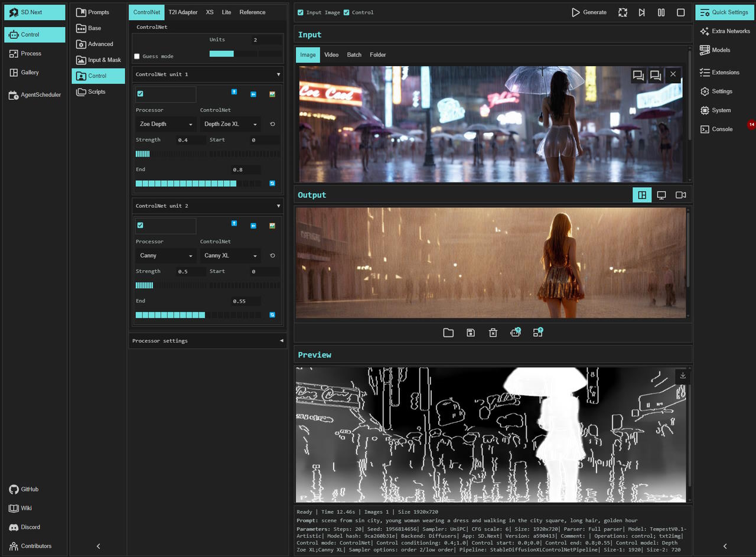Toggle the Guess mode checkbox
Screen dimensions: 756x557
pos(137,57)
